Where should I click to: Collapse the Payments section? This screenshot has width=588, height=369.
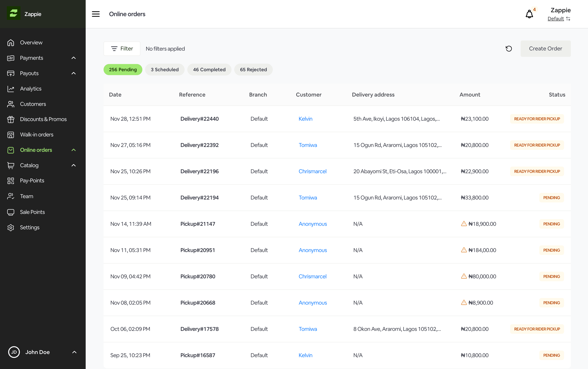coord(73,58)
